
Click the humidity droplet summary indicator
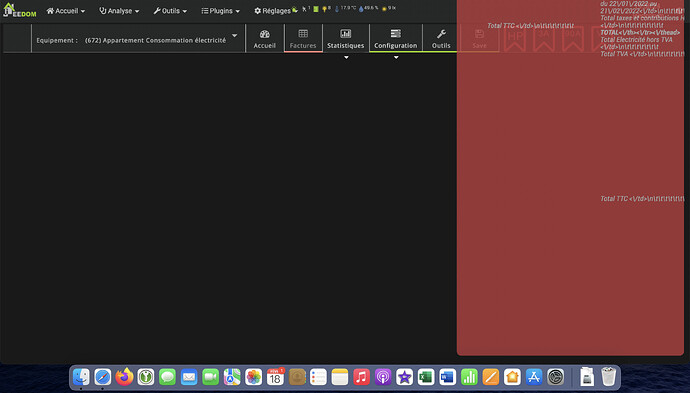tap(368, 8)
